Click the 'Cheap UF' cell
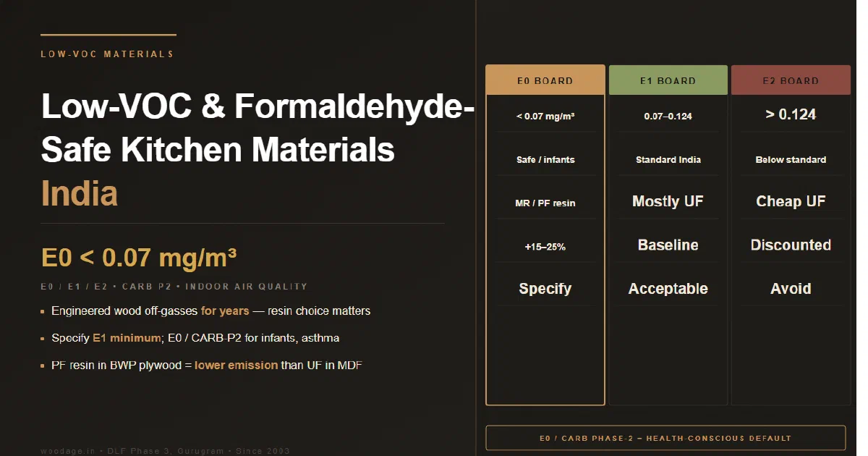This screenshot has height=456, width=868. tap(791, 202)
